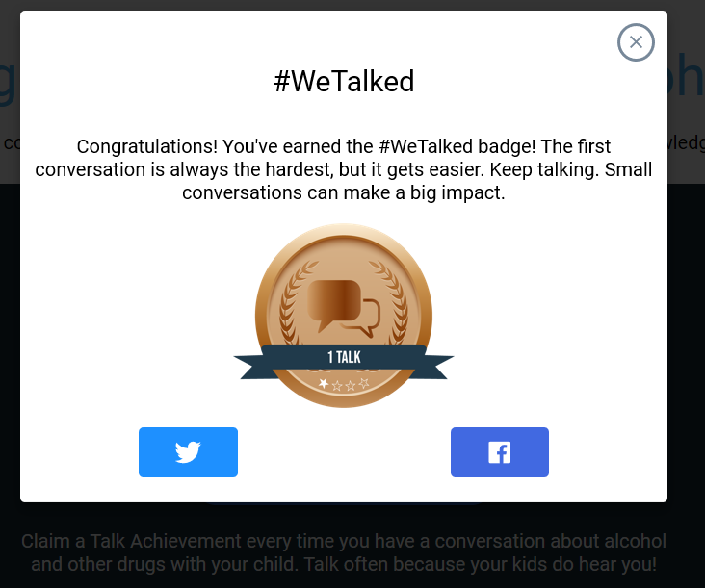Image resolution: width=705 pixels, height=588 pixels.
Task: Share the badge on Twitter
Action: click(x=188, y=452)
